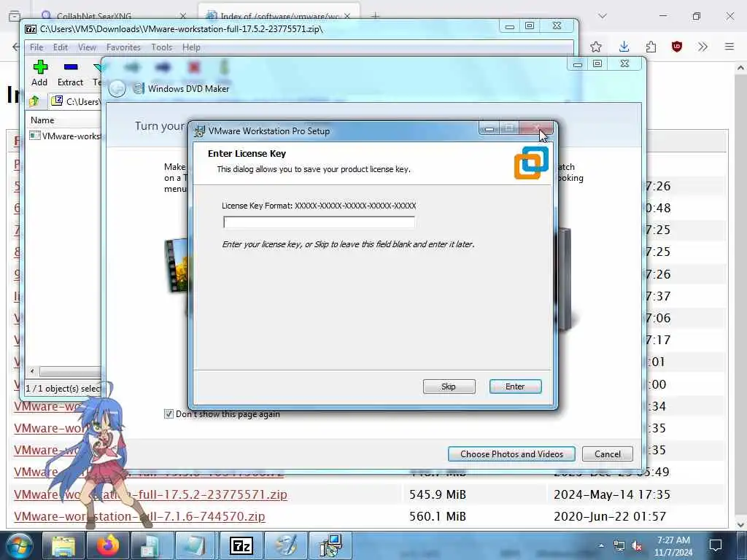
Task: Open notepad-style taskbar item
Action: click(x=196, y=545)
